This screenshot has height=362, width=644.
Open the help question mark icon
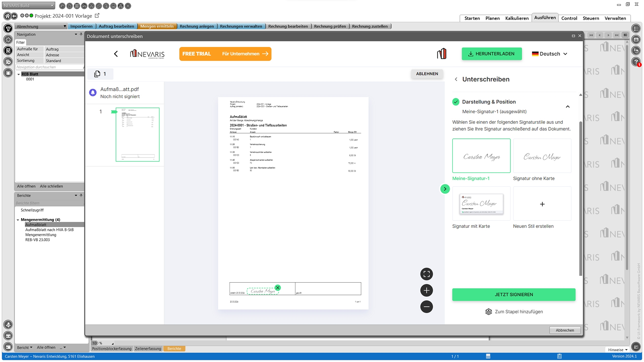point(635,61)
